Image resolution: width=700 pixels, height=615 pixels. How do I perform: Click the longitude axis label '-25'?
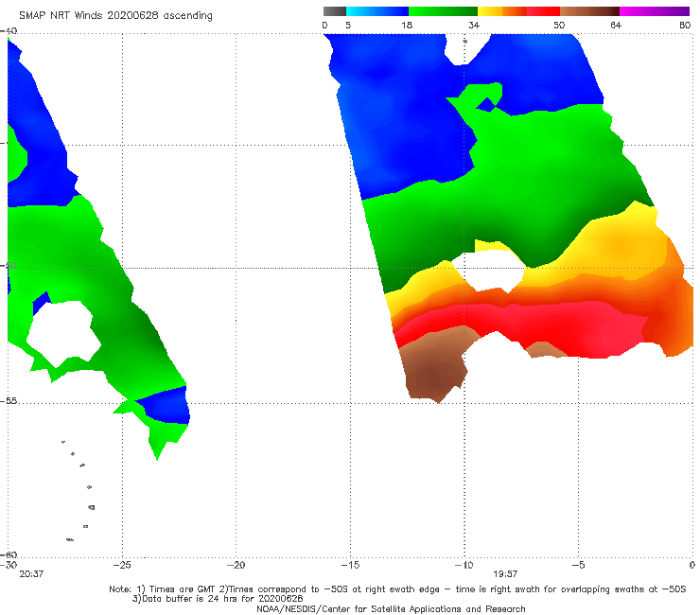(x=122, y=565)
